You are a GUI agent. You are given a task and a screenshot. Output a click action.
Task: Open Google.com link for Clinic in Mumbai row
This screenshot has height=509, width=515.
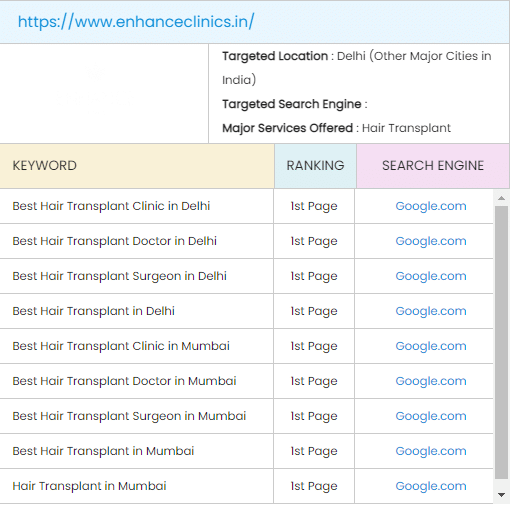[431, 346]
